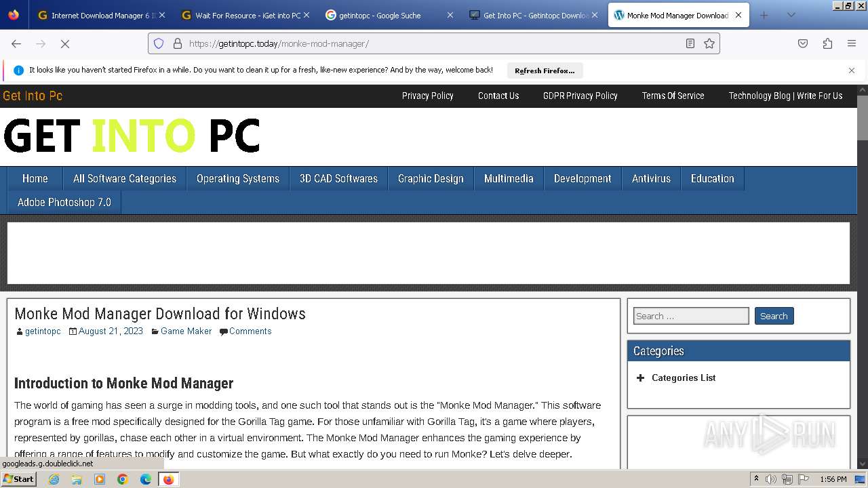Open Multimedia menu item
Viewport: 868px width, 488px height.
(509, 178)
